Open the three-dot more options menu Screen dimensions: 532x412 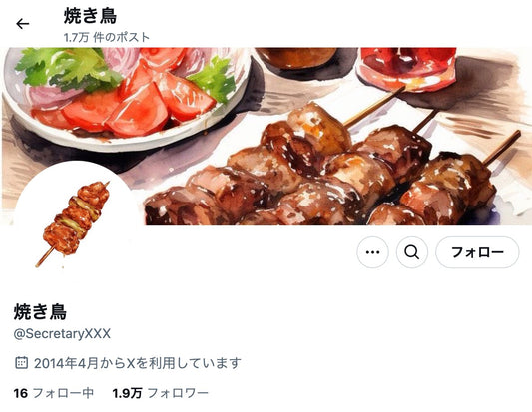coord(373,252)
